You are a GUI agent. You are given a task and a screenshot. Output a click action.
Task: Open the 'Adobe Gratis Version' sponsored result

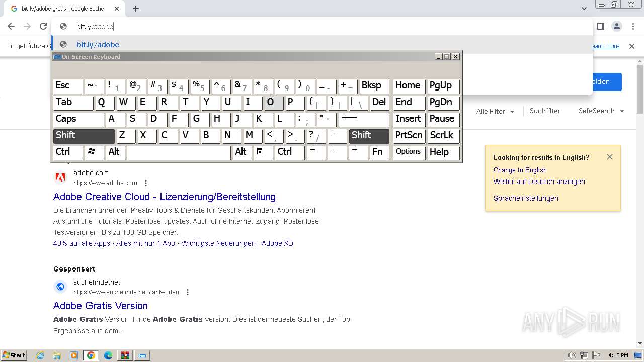pos(101,306)
